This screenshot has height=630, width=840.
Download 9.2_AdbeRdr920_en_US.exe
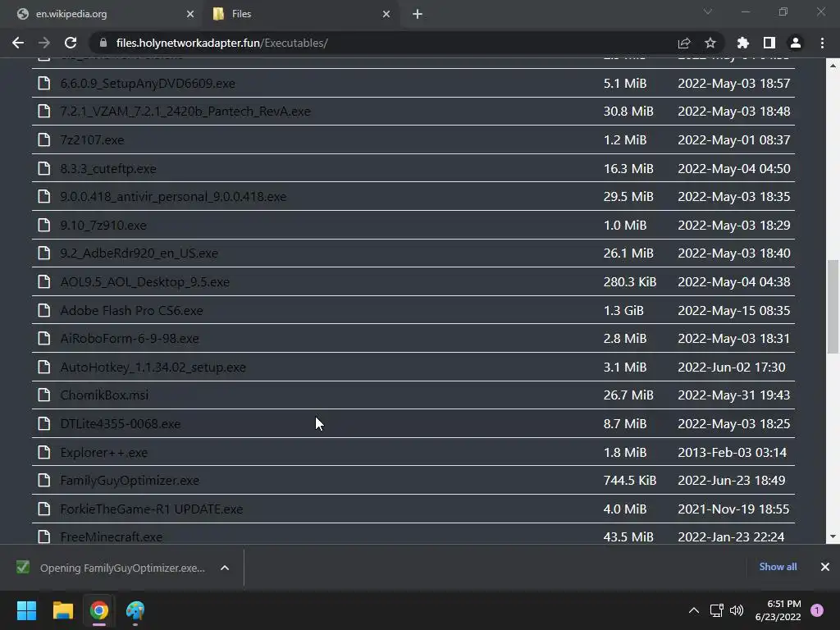139,253
